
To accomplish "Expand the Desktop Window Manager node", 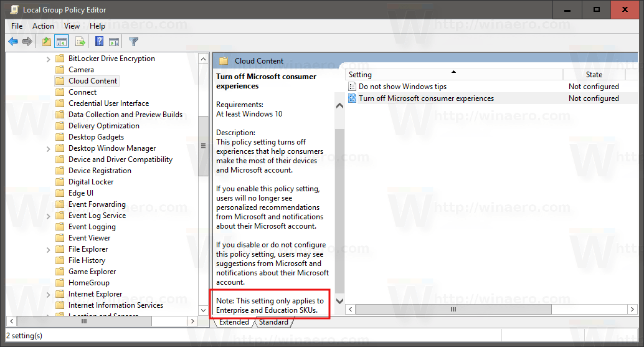I will coord(48,149).
